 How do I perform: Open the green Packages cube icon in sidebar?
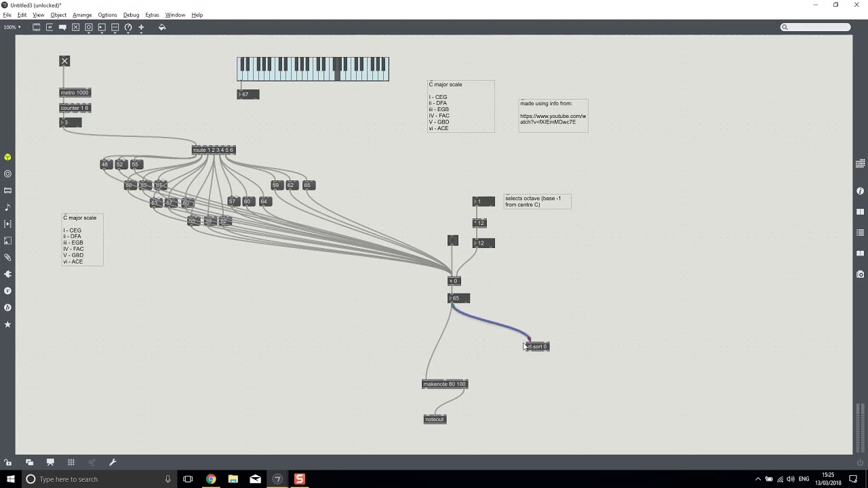pos(7,157)
